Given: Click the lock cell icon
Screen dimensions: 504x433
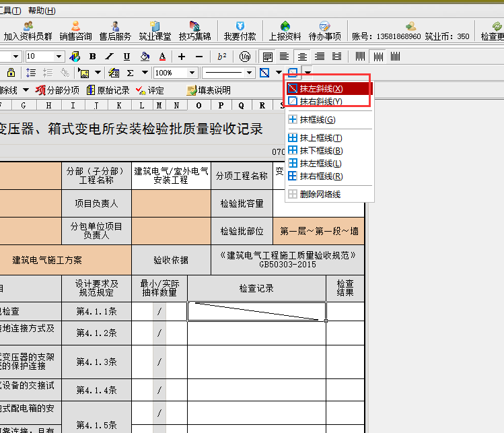Looking at the screenshot, I should point(11,73).
